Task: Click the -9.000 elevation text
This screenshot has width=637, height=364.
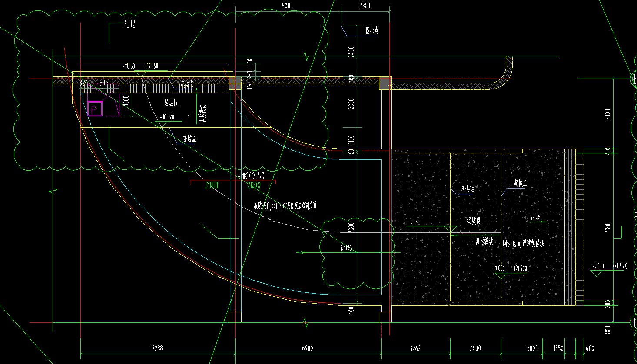Action: point(499,268)
